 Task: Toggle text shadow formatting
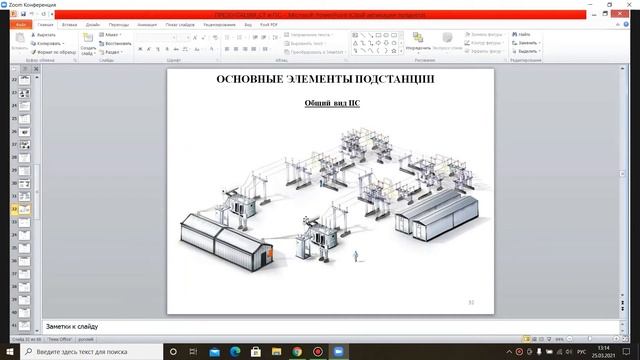coord(167,49)
